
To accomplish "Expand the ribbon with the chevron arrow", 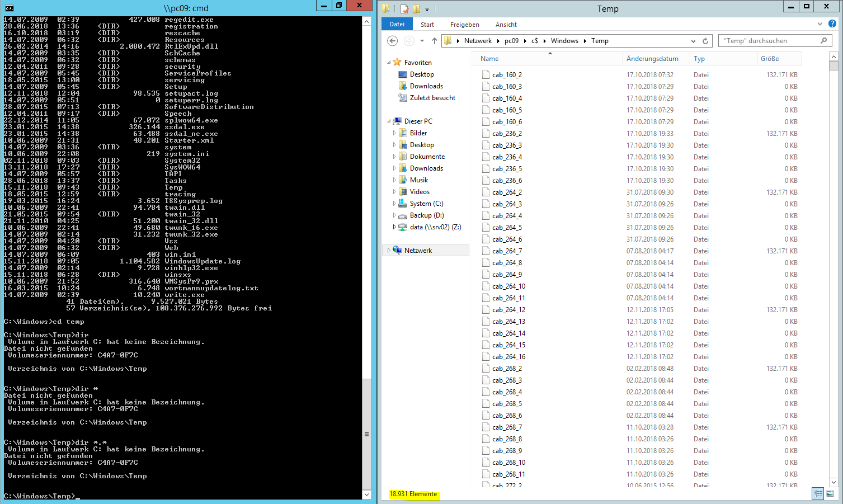I will (x=820, y=24).
